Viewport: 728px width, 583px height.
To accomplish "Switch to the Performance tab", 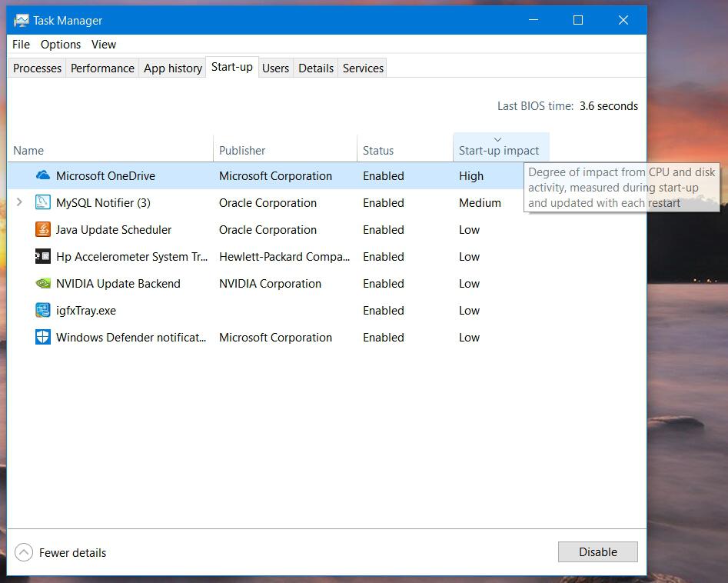I will [102, 68].
